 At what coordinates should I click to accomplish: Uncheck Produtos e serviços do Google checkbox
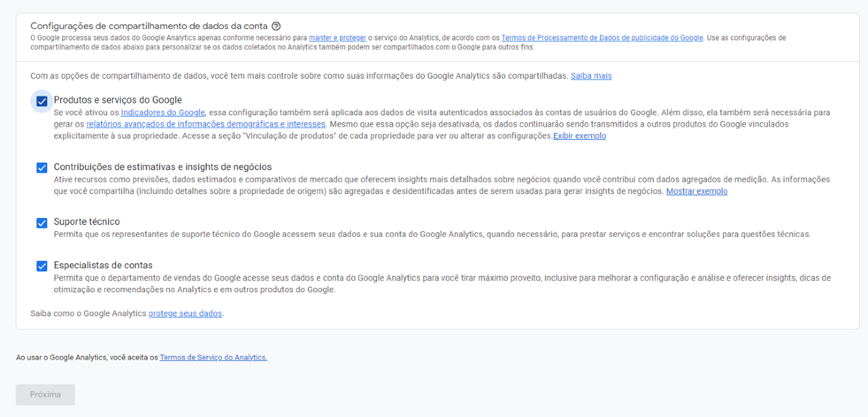42,101
